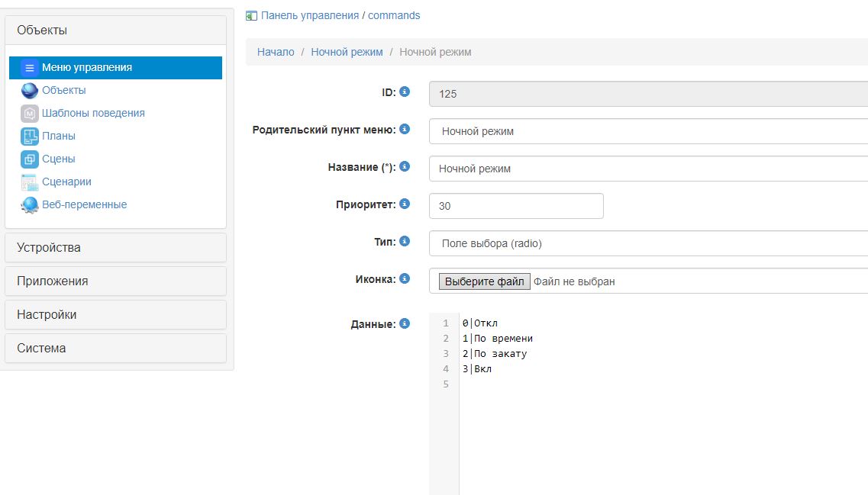Click the info icon next to ID
The height and width of the screenshot is (495, 868).
405,92
